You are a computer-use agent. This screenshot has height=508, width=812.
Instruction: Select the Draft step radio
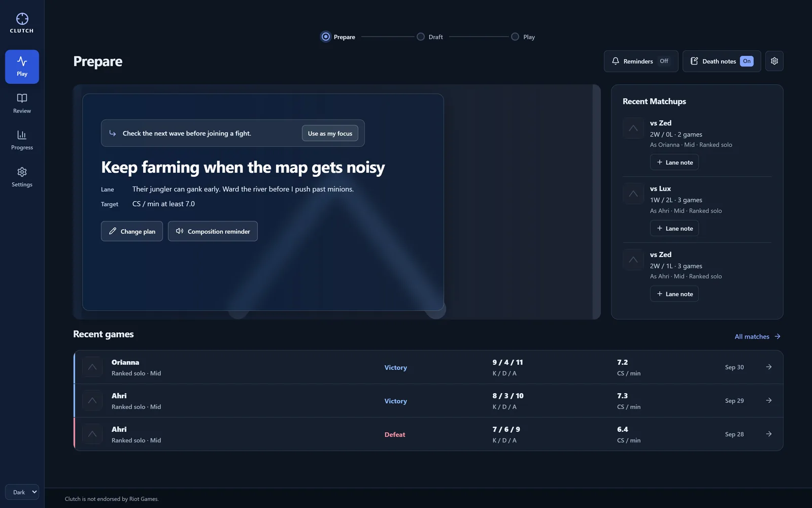[x=421, y=37]
